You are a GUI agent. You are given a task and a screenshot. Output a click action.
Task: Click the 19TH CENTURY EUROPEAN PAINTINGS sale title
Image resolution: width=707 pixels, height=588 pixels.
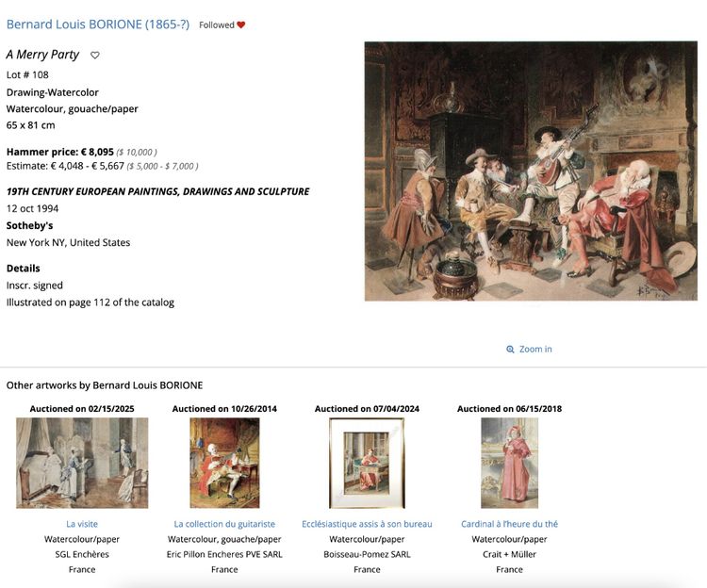[x=157, y=191]
